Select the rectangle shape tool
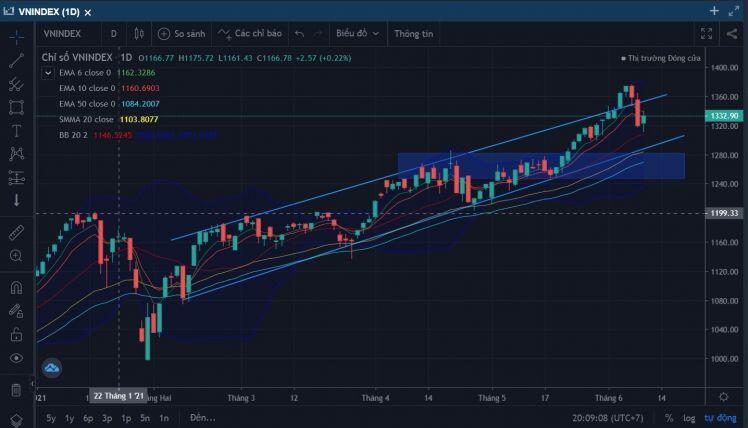This screenshot has height=428, width=748. (16, 107)
